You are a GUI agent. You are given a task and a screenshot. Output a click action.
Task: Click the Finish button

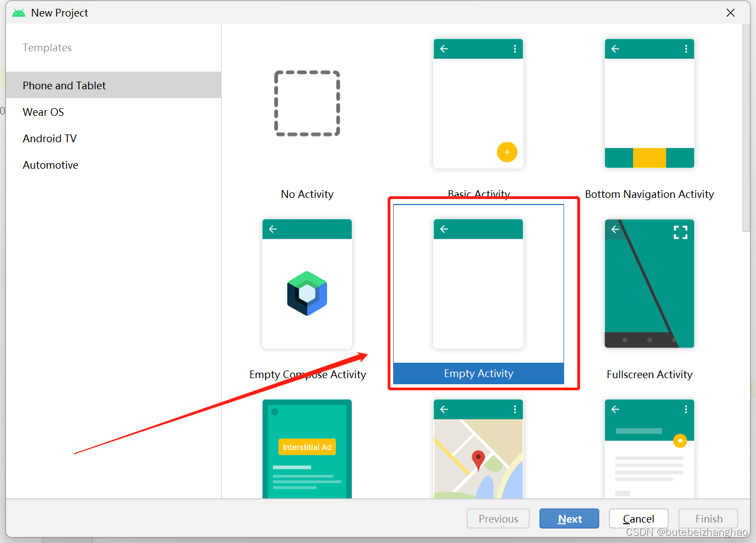pyautogui.click(x=709, y=519)
